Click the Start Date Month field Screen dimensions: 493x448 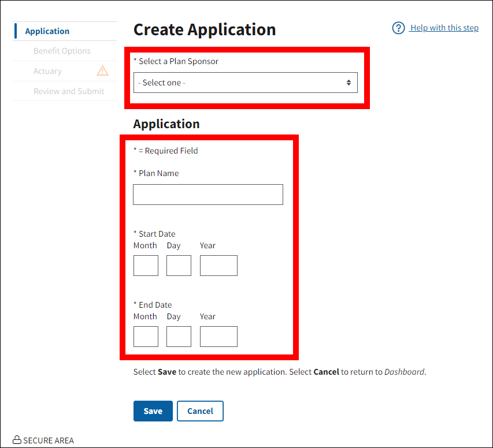click(146, 266)
